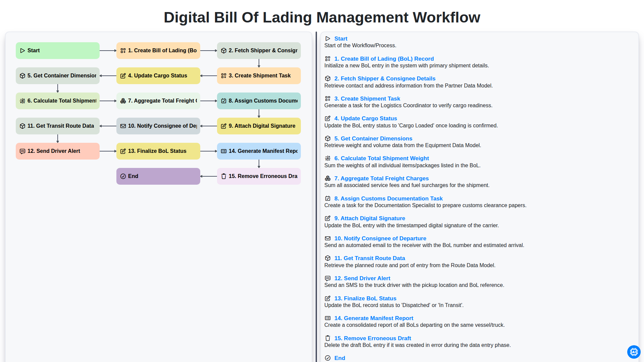
Task: Click the grid icon on Create Shipment Task node
Action: [224, 76]
